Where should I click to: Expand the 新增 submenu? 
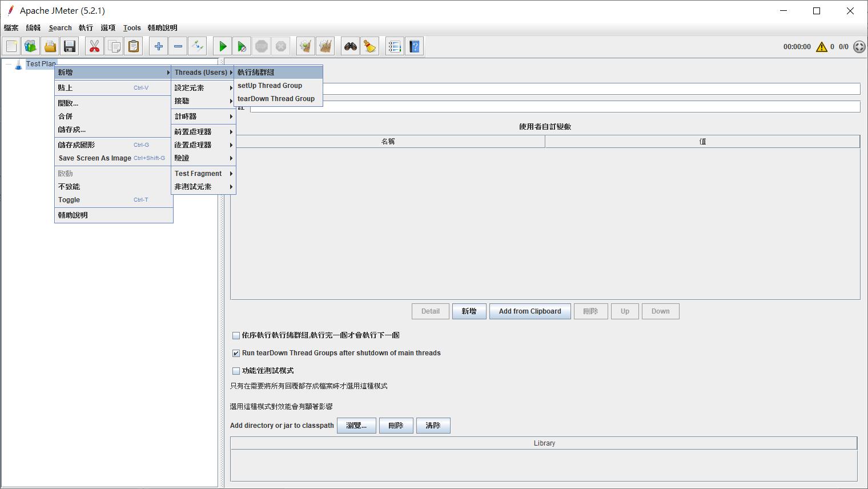[x=114, y=73]
